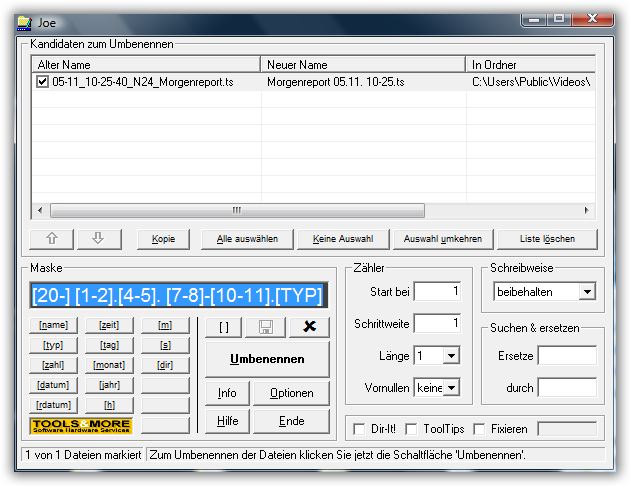The image size is (630, 486).
Task: Click the square brackets [ ] button
Action: pos(224,327)
